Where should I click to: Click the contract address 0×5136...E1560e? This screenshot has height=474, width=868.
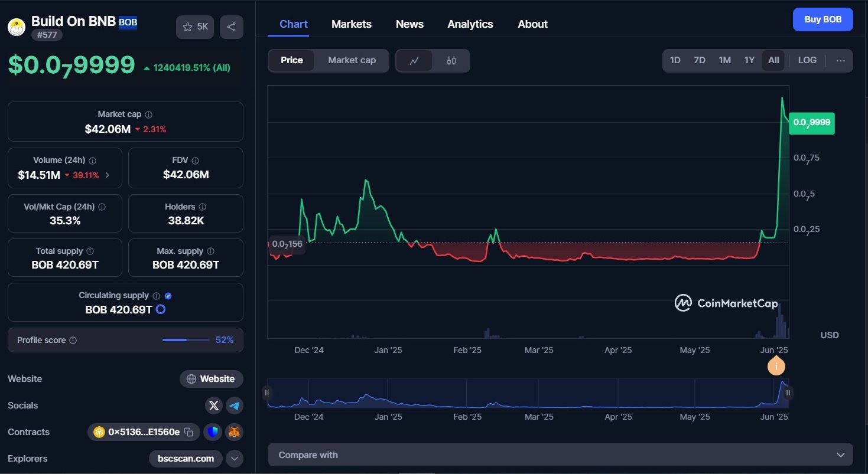pos(144,432)
